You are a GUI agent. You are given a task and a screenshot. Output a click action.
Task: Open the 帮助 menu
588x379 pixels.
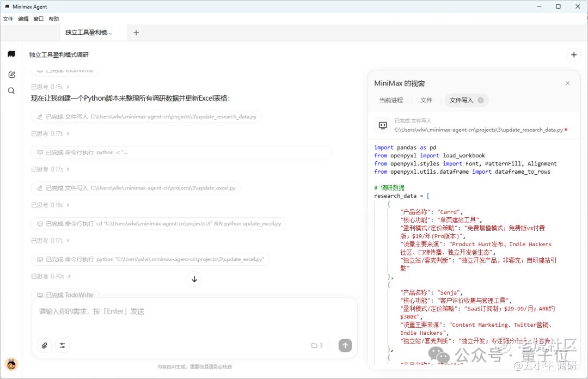tap(54, 19)
